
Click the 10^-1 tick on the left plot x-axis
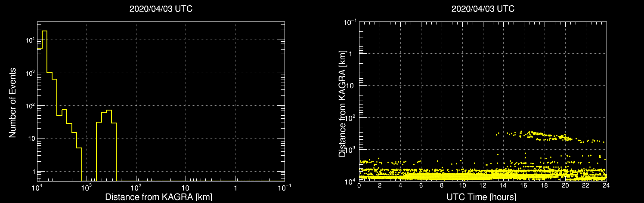[284, 188]
